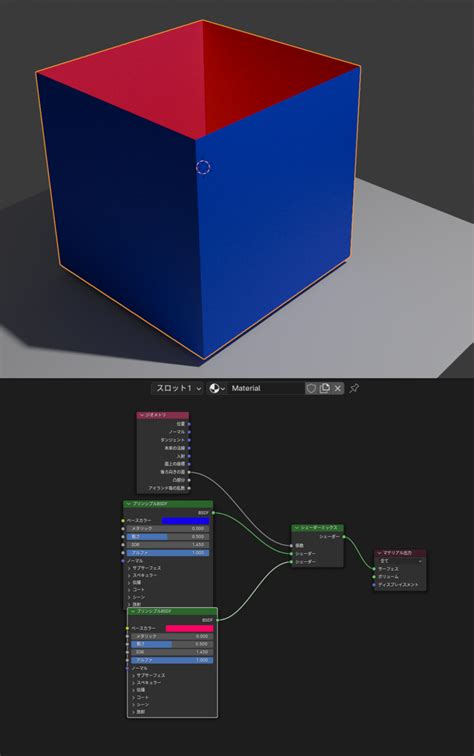Open the material browse sphere icon
Viewport: 474px width, 756px height.
217,388
